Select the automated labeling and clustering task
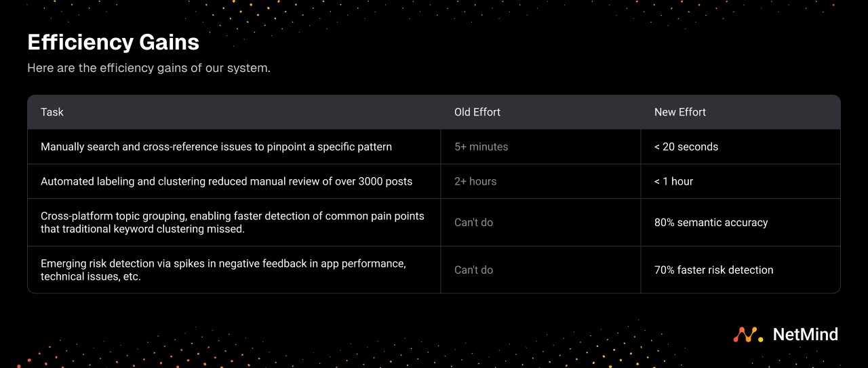 click(226, 181)
